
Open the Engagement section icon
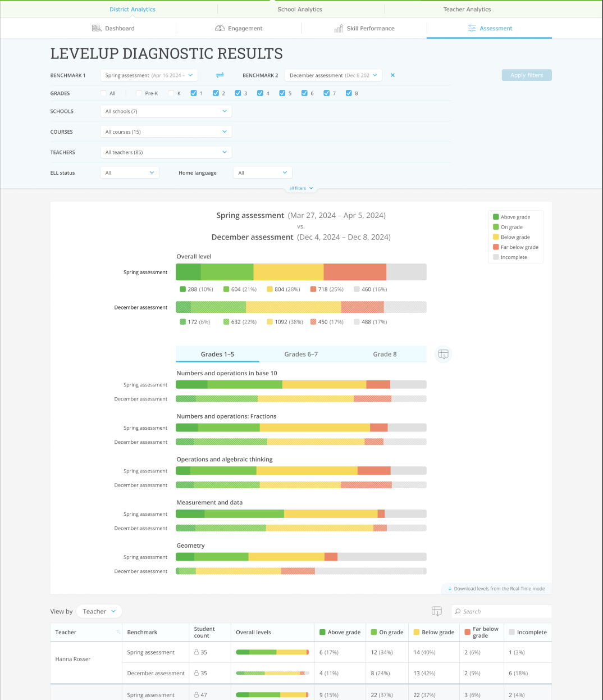click(220, 28)
